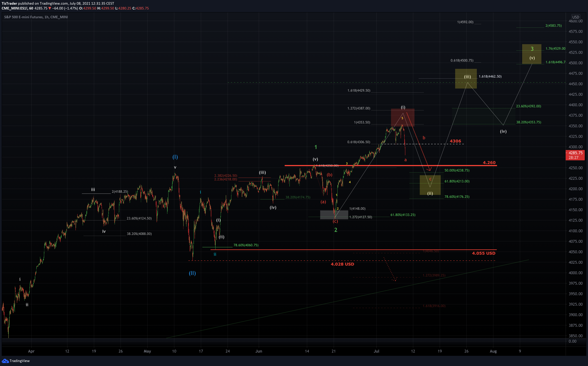Click the '1.618(3916.00)' faded label
588x366 pixels.
pos(434,306)
